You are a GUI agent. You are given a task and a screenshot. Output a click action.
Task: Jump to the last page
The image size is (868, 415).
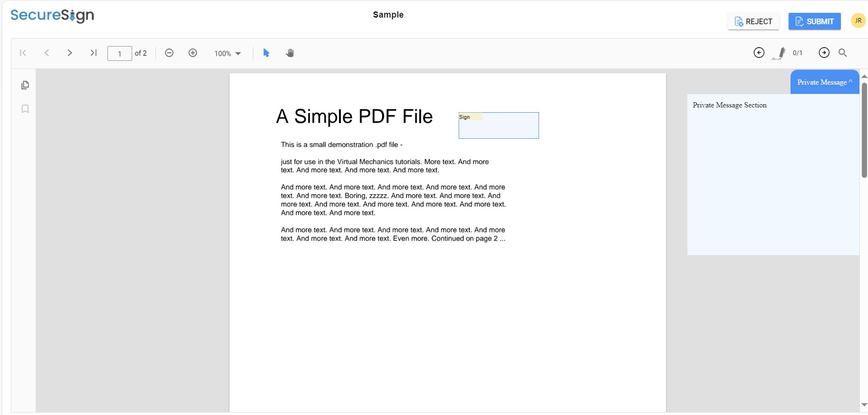tap(94, 53)
